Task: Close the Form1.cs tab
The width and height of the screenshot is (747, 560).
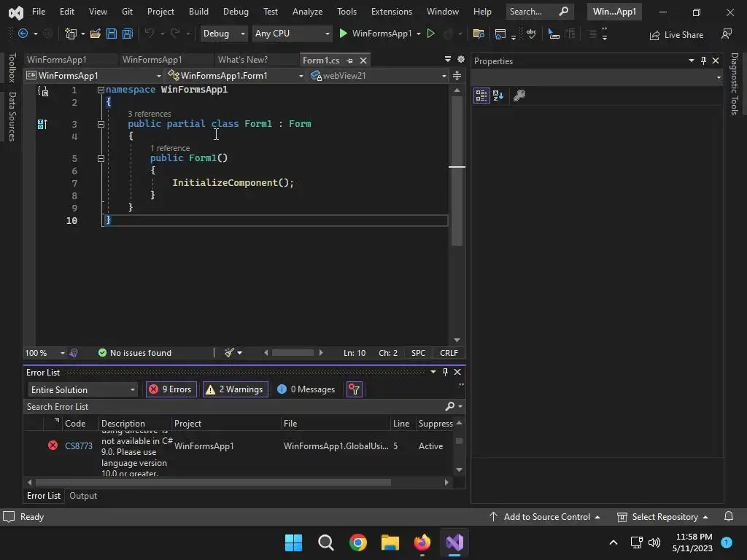Action: 363,61
